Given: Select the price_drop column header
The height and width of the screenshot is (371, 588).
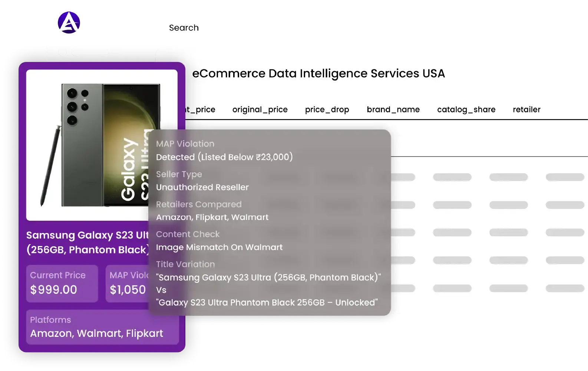Looking at the screenshot, I should coord(327,109).
